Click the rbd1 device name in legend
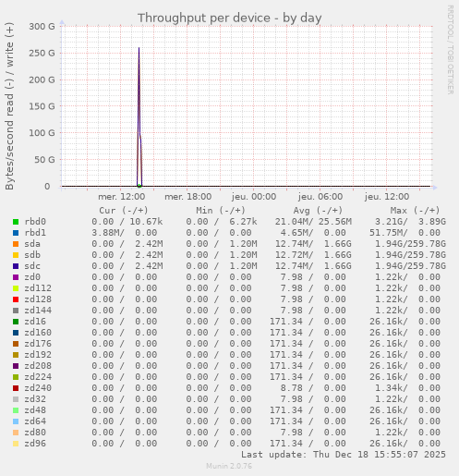This screenshot has width=459, height=476. point(35,233)
